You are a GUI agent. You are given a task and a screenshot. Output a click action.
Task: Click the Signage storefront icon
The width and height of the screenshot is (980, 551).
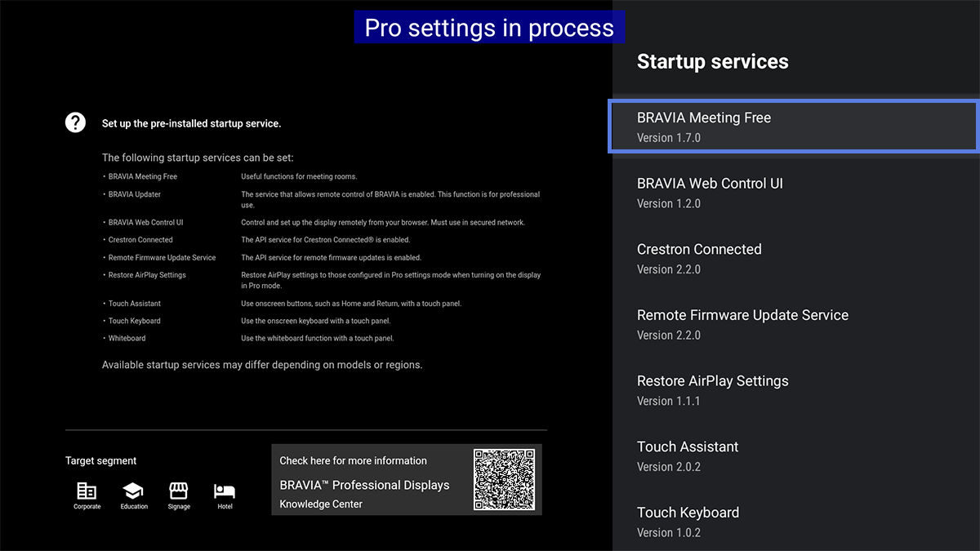coord(179,491)
